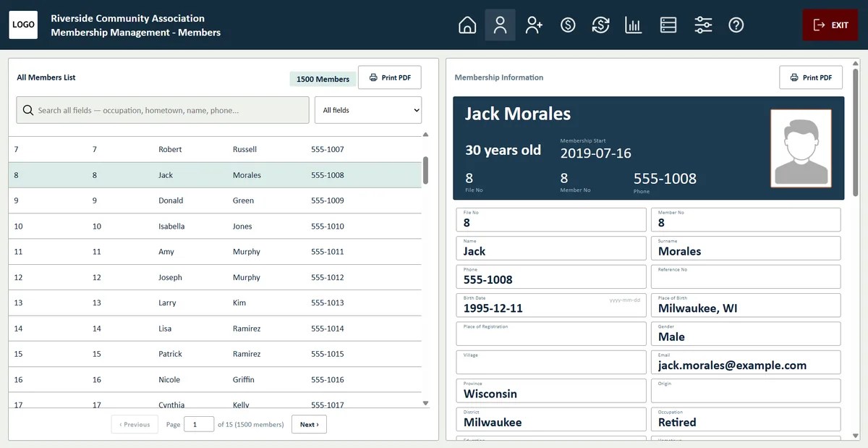Select the Amy Murphy member row
Image resolution: width=868 pixels, height=448 pixels.
click(x=215, y=252)
